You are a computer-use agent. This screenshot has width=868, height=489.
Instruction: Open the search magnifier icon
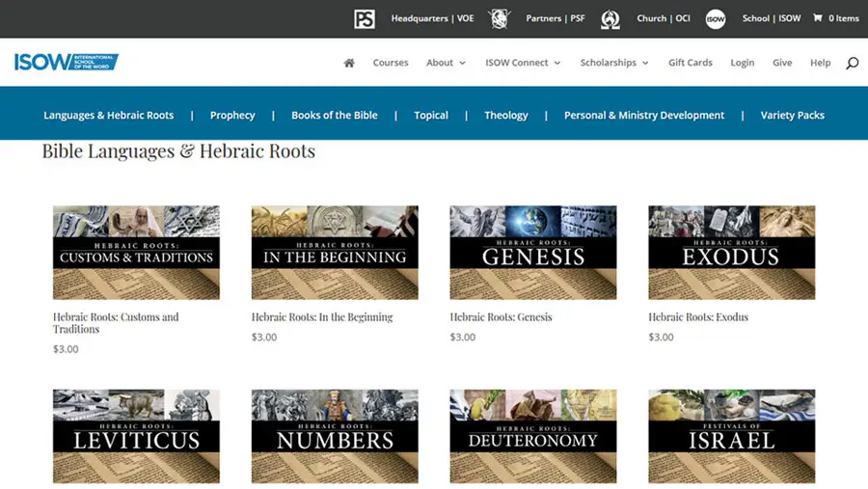coord(852,63)
